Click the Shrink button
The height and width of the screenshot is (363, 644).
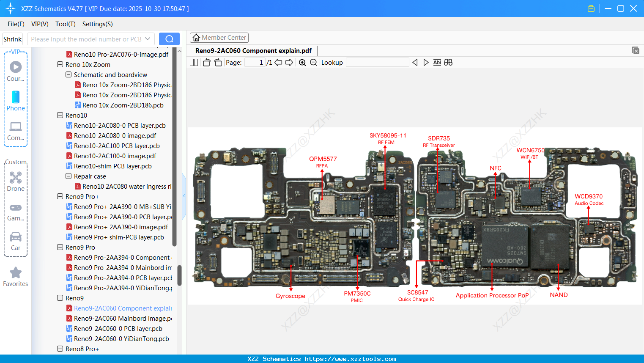[12, 39]
